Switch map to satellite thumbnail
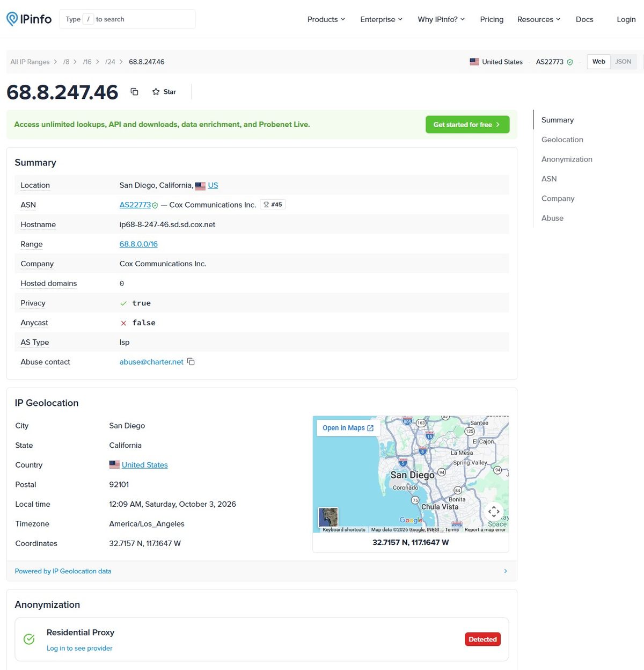This screenshot has height=670, width=644. pos(328,517)
